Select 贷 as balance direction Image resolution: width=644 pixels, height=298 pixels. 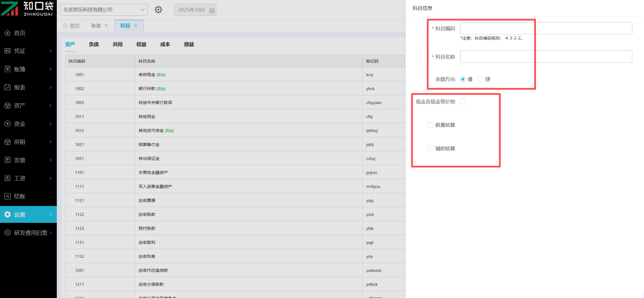point(480,80)
